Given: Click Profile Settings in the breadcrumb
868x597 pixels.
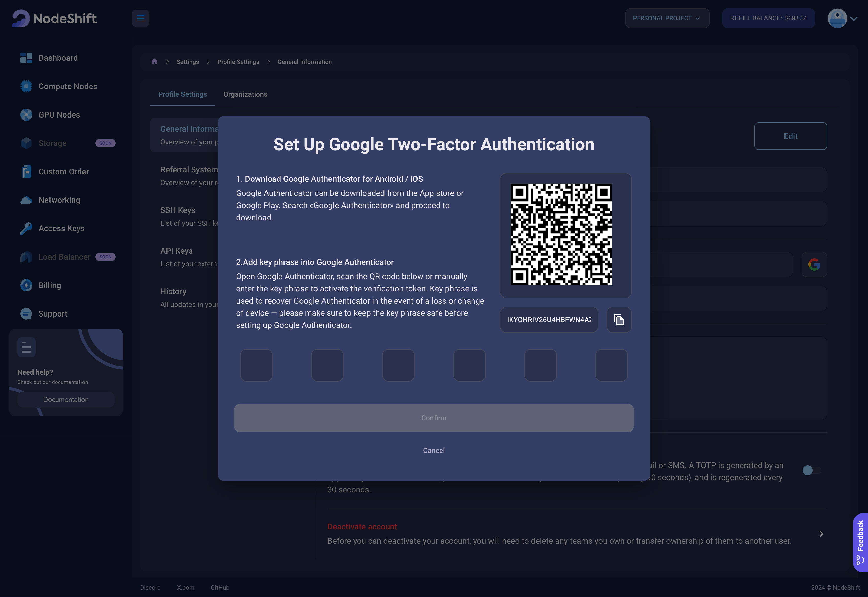Looking at the screenshot, I should (x=238, y=62).
